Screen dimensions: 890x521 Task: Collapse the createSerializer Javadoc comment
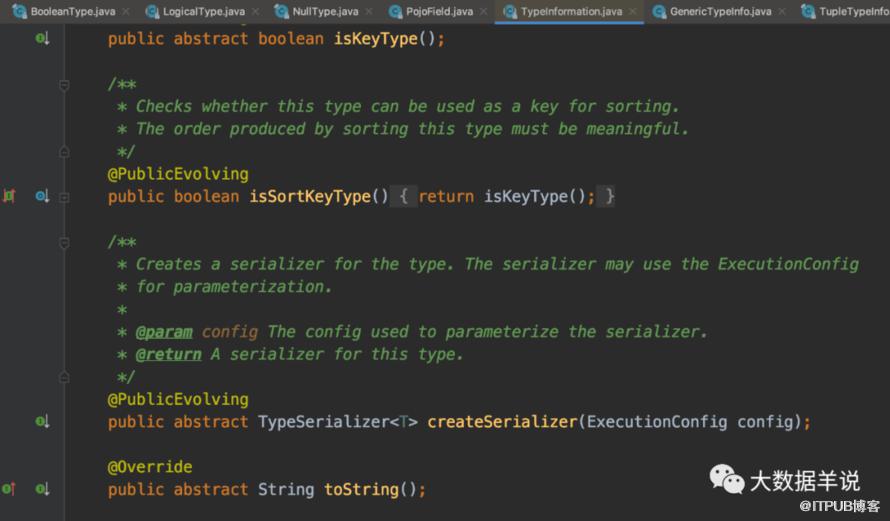64,243
